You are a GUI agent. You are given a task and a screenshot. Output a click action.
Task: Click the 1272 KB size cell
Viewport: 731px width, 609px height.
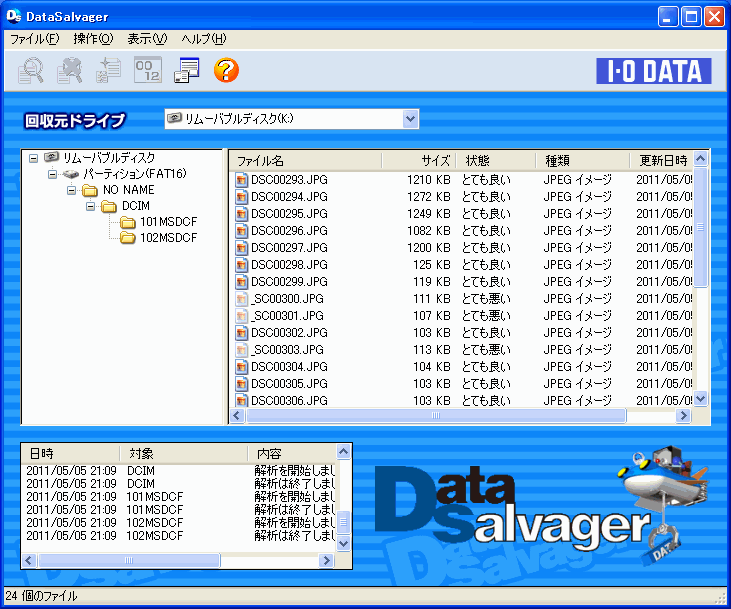(428, 197)
